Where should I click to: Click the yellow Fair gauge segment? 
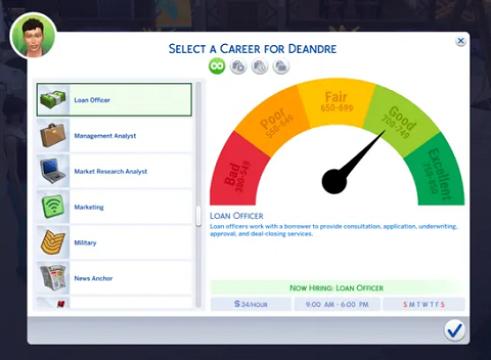coord(337,103)
